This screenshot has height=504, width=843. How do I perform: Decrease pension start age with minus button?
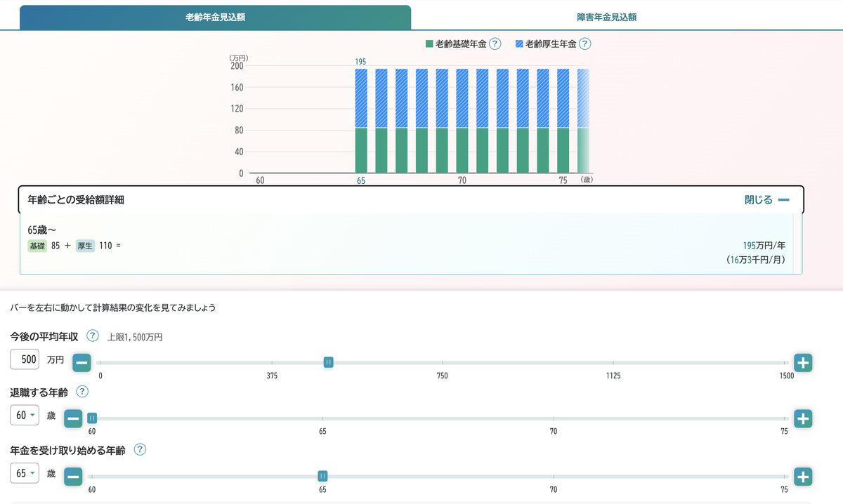(x=73, y=477)
